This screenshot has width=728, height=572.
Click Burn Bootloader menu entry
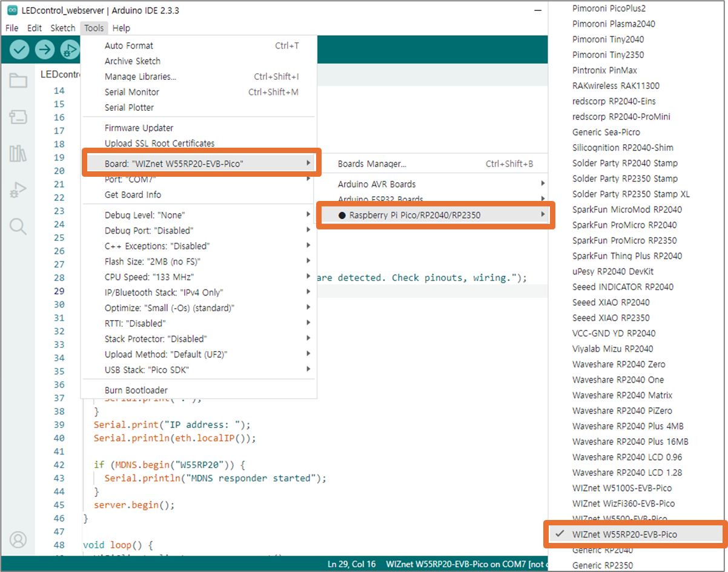(x=199, y=390)
